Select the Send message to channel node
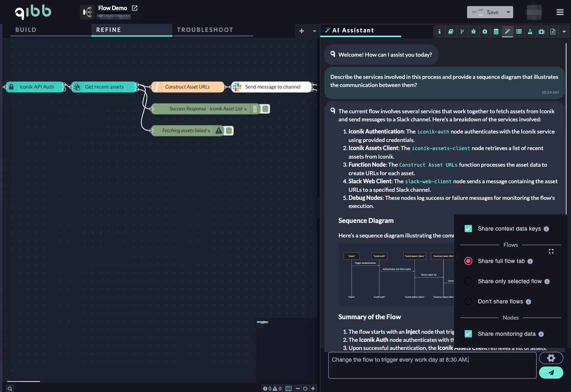This screenshot has height=392, width=571. point(272,87)
